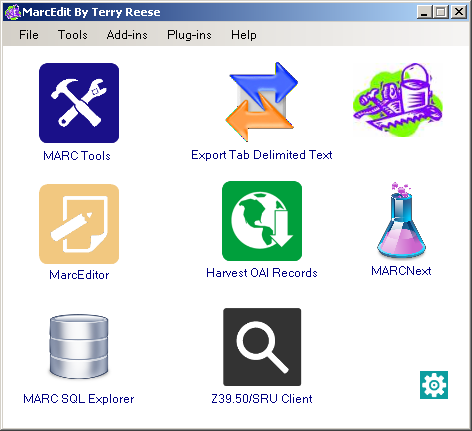This screenshot has width=472, height=431.
Task: Open the MARCNext flask icon
Action: click(402, 221)
